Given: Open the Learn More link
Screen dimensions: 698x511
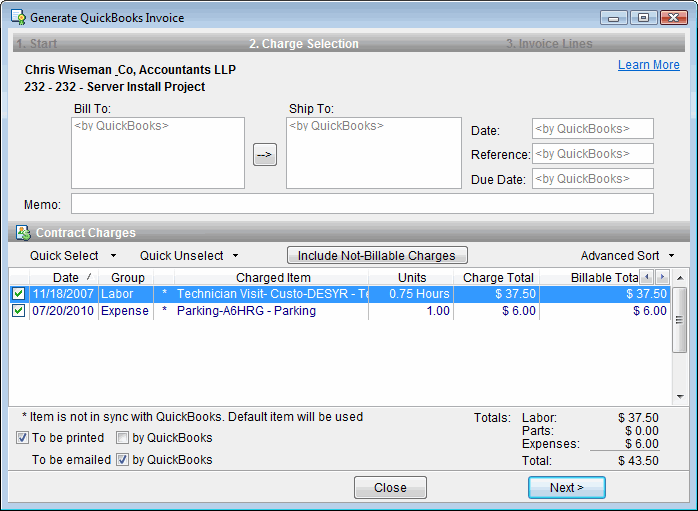Looking at the screenshot, I should tap(648, 65).
